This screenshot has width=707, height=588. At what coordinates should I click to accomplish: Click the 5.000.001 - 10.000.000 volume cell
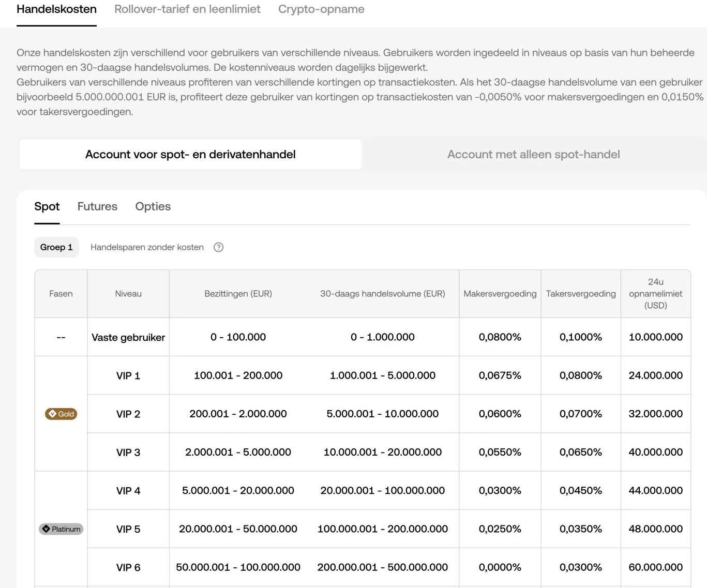click(x=383, y=414)
